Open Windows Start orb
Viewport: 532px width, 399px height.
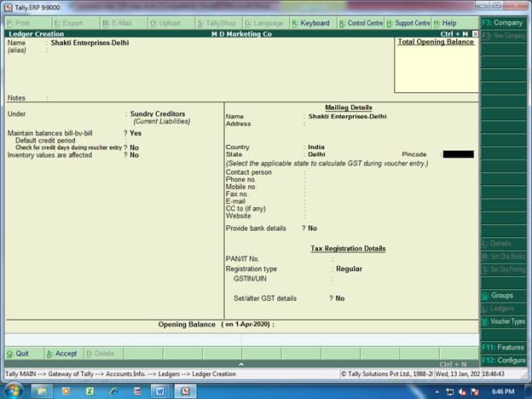point(12,391)
